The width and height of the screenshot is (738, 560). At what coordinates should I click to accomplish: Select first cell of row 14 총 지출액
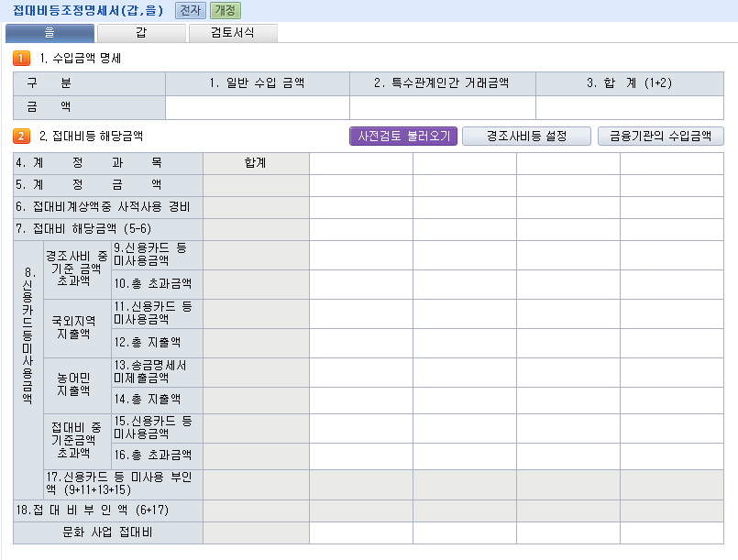pos(361,401)
